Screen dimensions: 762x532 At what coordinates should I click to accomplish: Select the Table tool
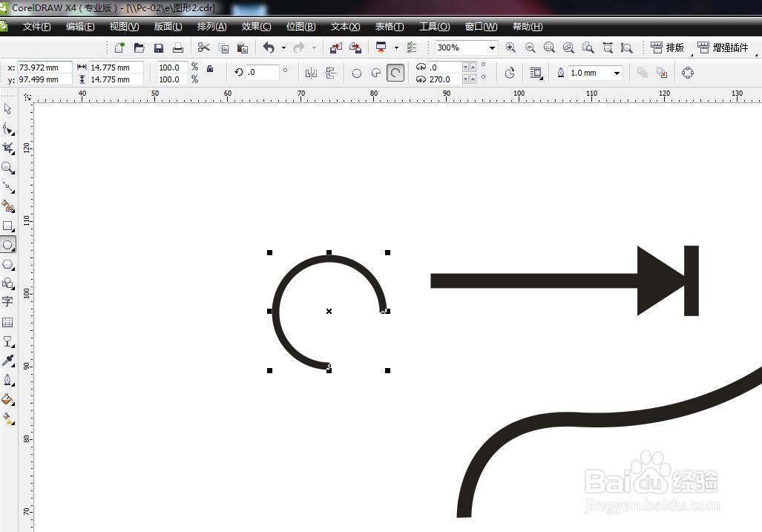point(8,322)
